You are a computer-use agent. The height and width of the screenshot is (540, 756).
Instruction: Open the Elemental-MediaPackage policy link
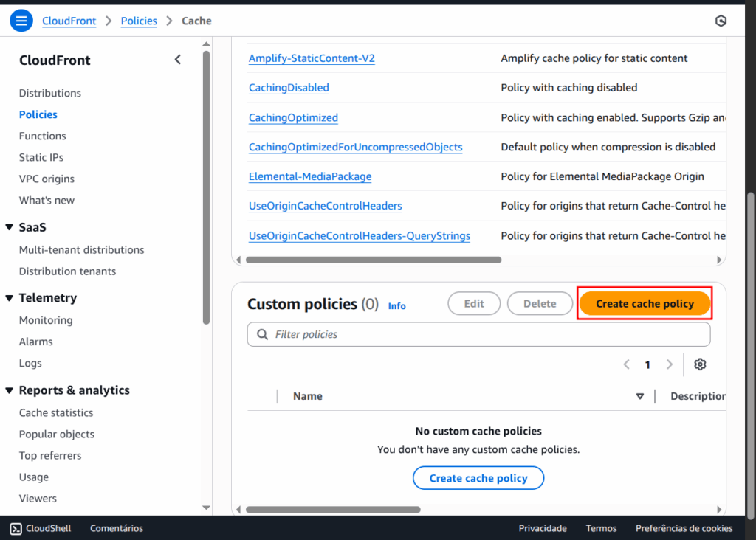pyautogui.click(x=310, y=176)
